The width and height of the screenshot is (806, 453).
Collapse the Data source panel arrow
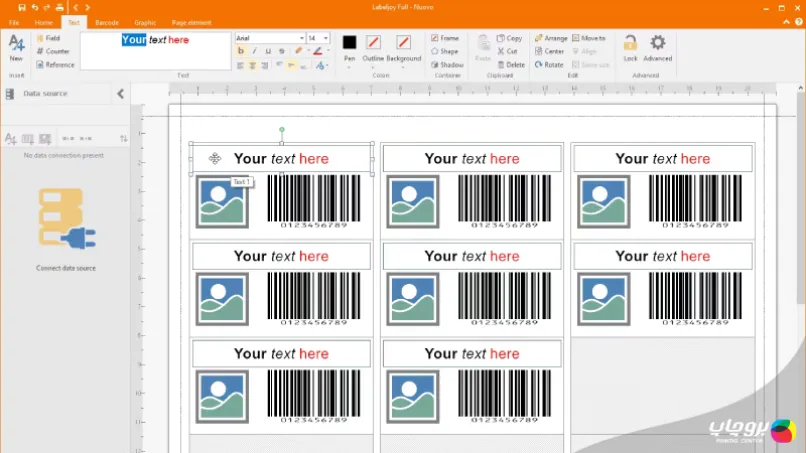point(120,94)
